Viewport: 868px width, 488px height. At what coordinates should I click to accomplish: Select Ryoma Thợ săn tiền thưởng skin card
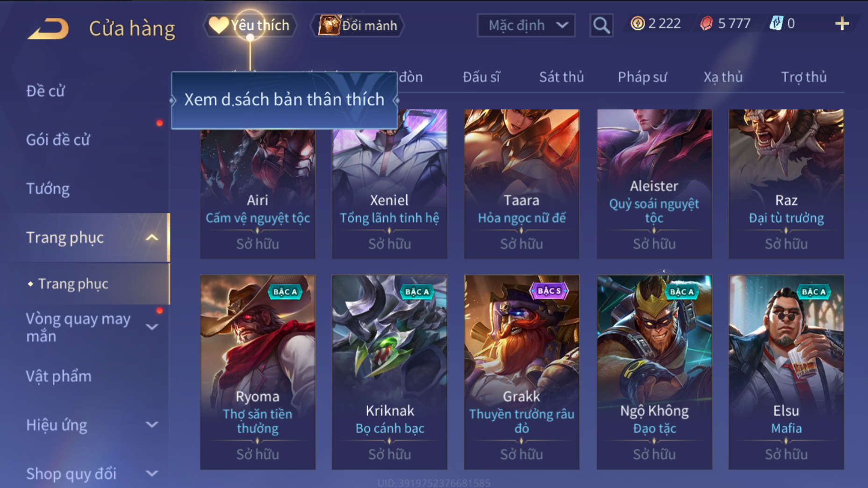[x=258, y=372]
